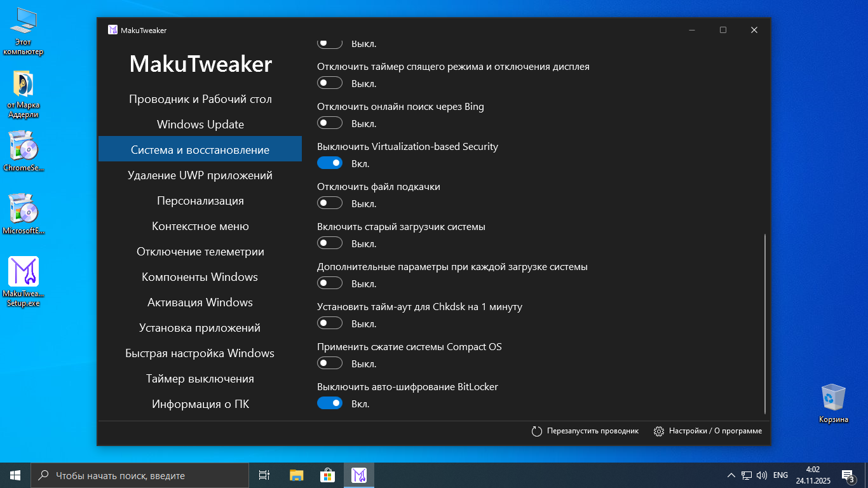Enable Compact OS compression toggle

[x=330, y=363]
